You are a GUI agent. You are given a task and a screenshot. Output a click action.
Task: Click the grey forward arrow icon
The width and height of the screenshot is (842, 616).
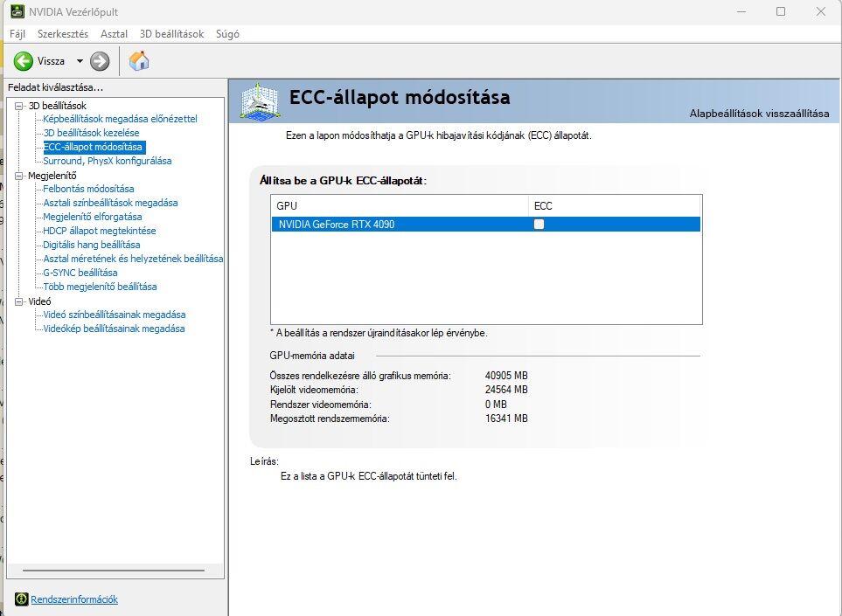(x=100, y=61)
